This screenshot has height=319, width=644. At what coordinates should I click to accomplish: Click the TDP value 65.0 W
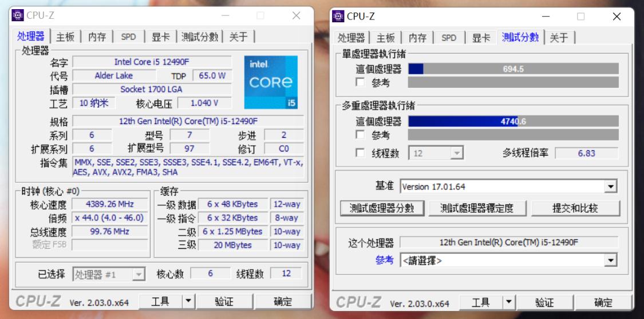coord(212,75)
